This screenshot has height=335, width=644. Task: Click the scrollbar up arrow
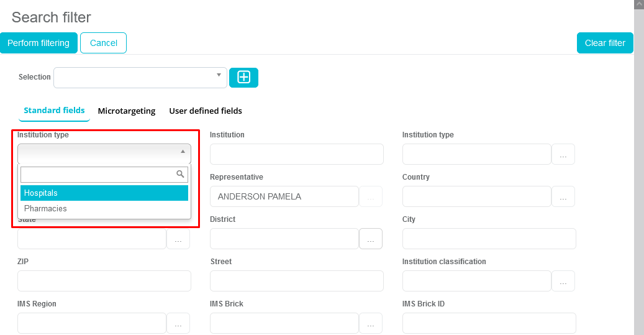[x=638, y=4]
